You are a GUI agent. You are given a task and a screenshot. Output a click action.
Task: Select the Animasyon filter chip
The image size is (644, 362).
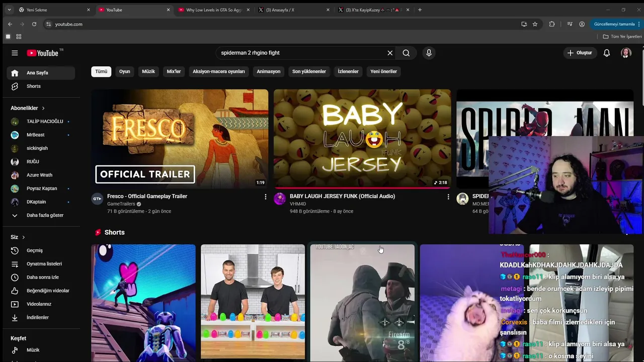tap(269, 71)
